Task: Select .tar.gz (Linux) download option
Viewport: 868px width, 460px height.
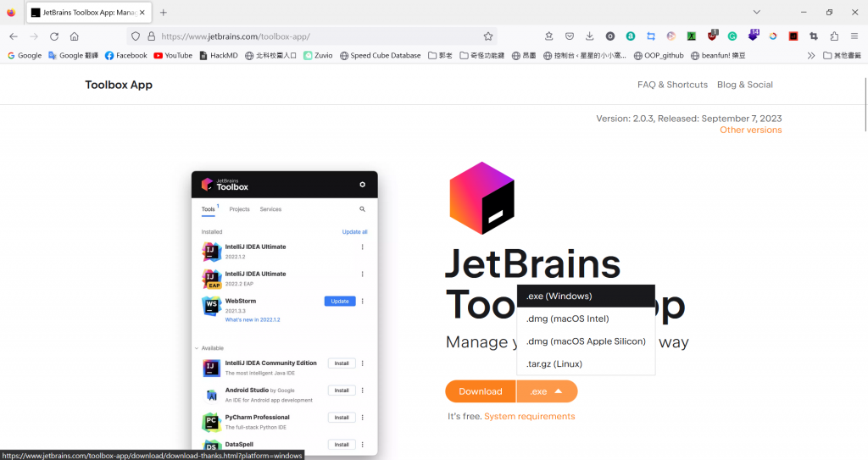Action: click(586, 364)
